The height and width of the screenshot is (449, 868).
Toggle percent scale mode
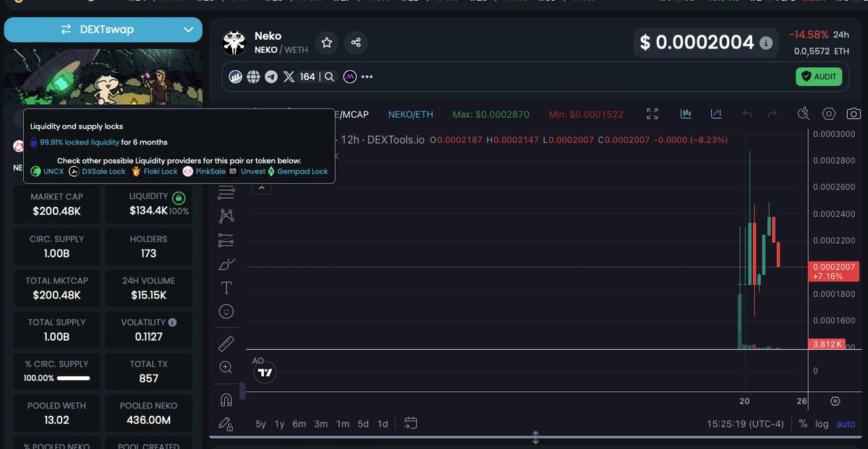pos(803,424)
